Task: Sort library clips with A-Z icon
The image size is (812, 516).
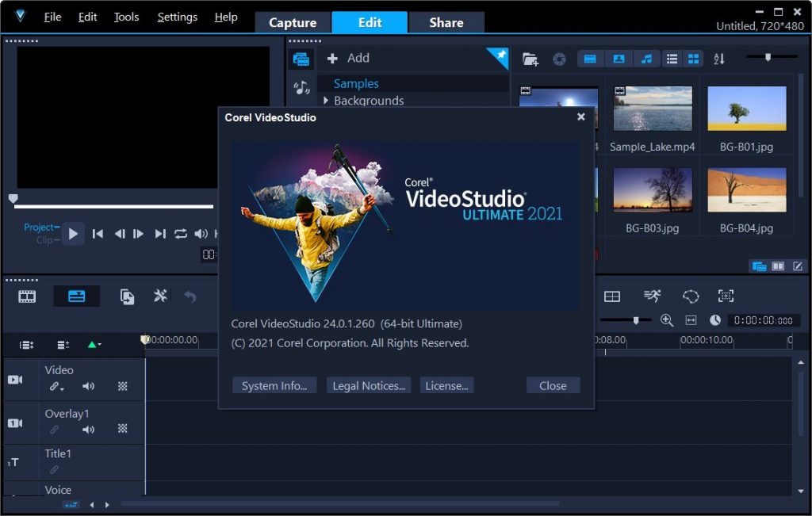Action: (719, 59)
